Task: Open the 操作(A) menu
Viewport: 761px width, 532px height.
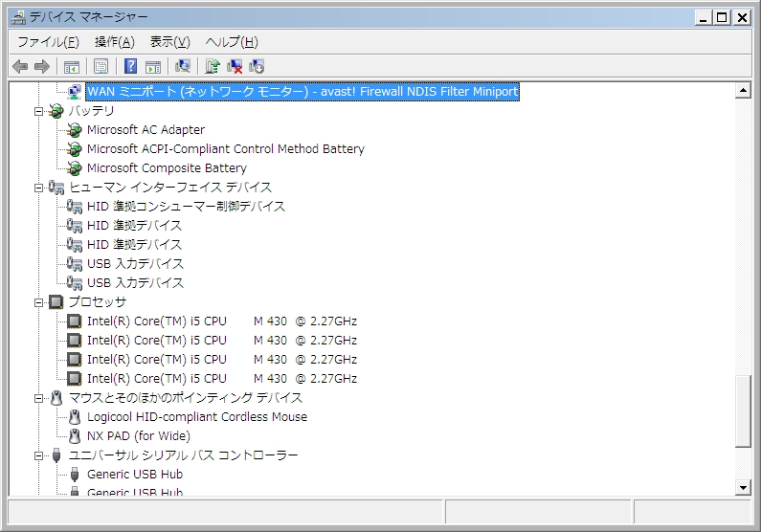Action: tap(114, 42)
